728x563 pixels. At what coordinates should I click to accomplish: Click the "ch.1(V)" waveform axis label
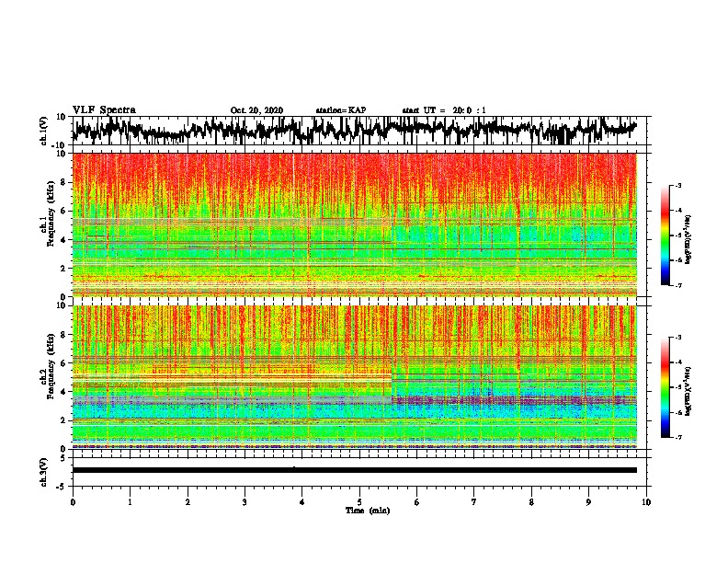[x=43, y=131]
